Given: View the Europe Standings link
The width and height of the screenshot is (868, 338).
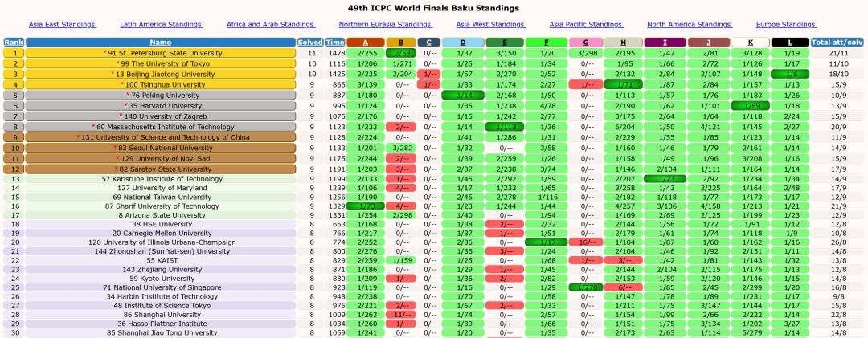Looking at the screenshot, I should 786,25.
